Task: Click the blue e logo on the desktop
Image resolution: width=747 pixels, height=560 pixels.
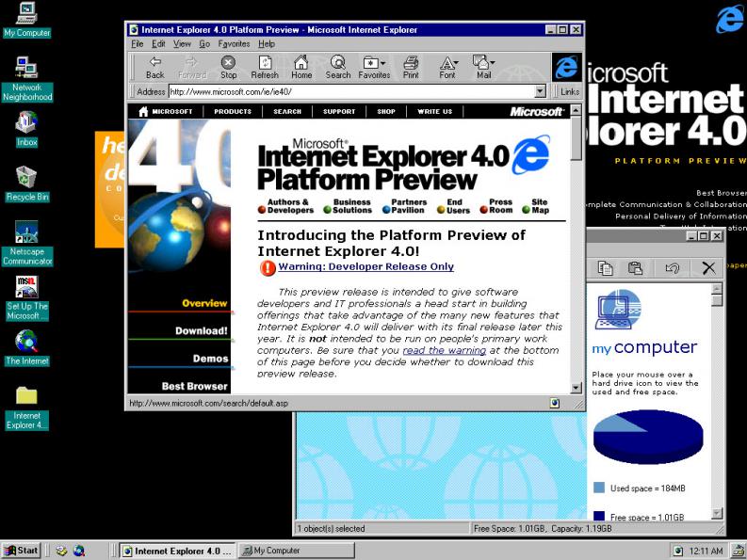Action: [730, 20]
